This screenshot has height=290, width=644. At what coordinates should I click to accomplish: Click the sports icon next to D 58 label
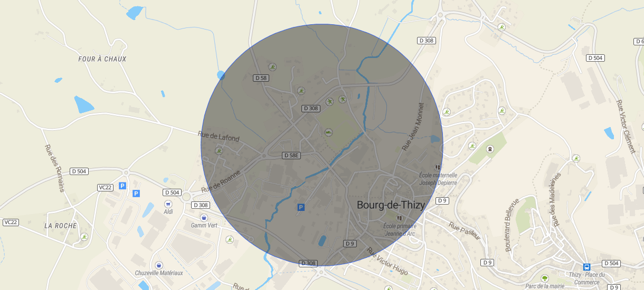(272, 67)
